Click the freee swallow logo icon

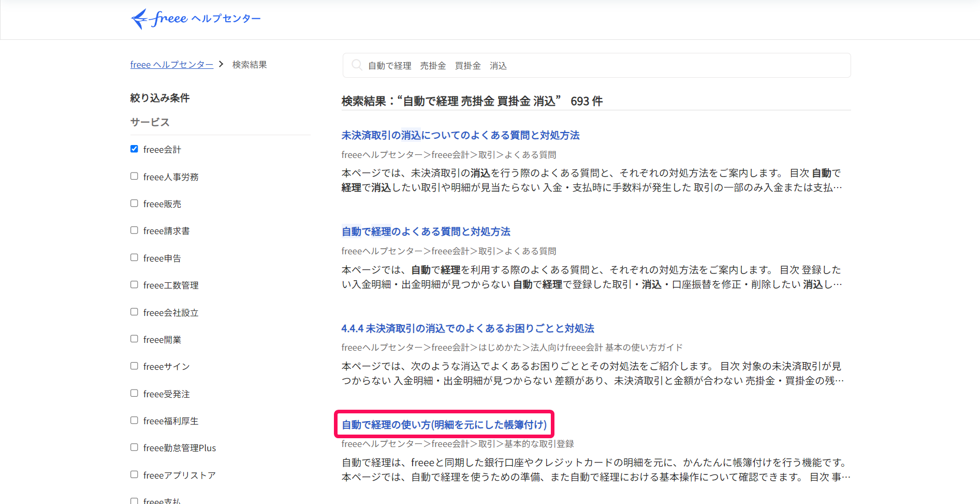click(x=139, y=19)
